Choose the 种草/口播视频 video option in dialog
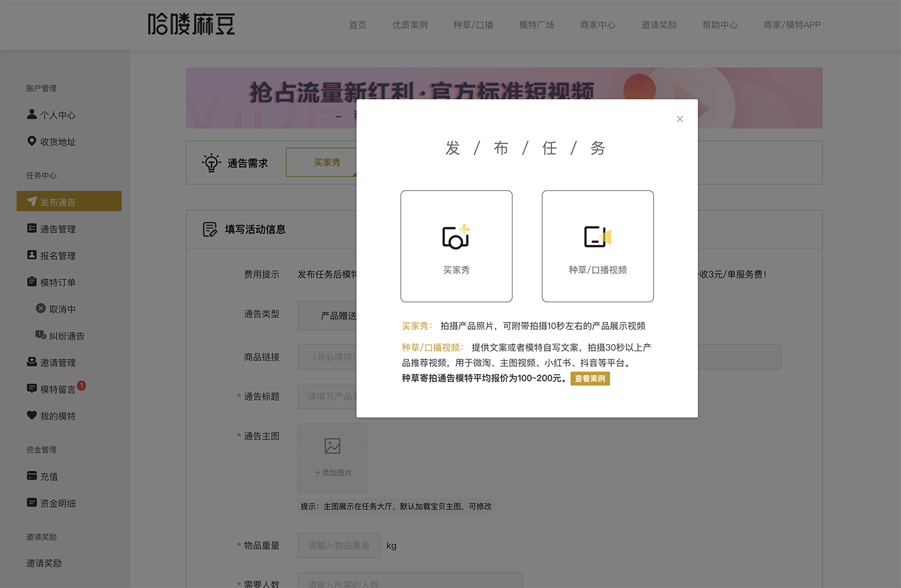 597,246
